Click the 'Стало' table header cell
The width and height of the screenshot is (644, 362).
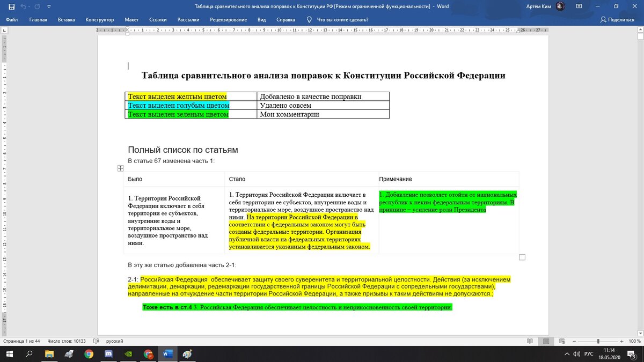[x=302, y=179]
